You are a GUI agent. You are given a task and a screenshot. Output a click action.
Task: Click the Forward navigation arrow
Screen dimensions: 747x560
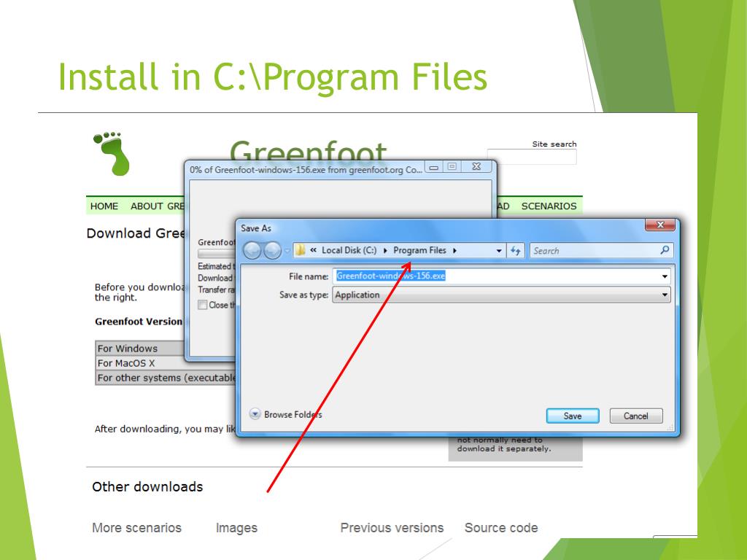point(273,251)
